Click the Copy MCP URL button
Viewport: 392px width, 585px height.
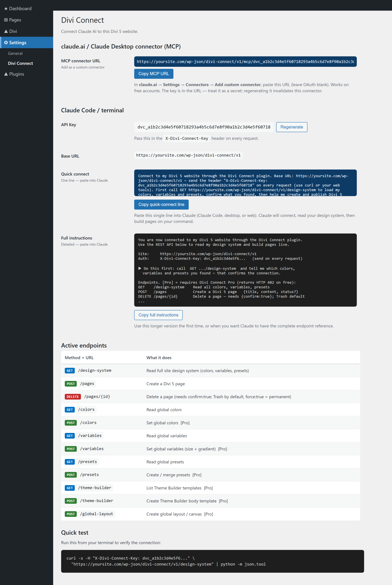pyautogui.click(x=154, y=74)
